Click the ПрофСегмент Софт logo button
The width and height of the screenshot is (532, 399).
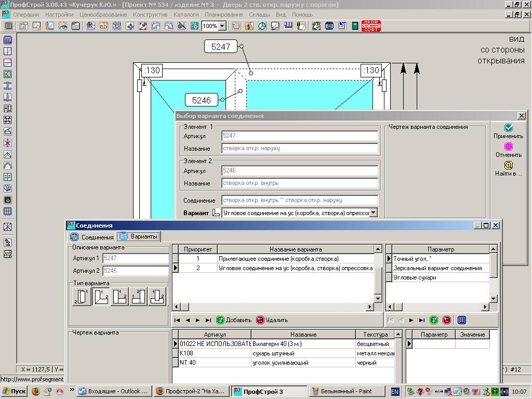tap(371, 26)
